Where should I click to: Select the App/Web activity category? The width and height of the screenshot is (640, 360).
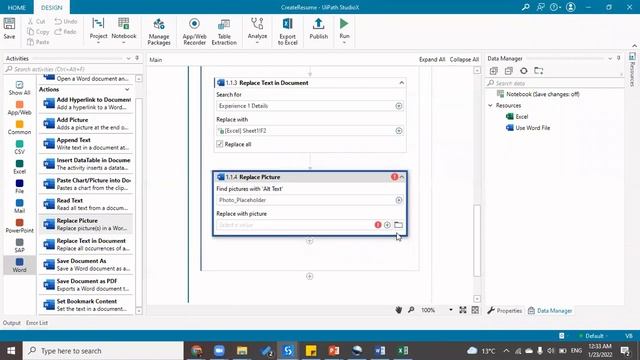19,108
